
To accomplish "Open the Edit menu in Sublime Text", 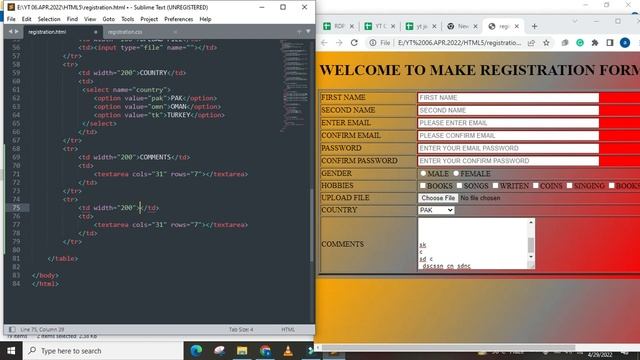I will pyautogui.click(x=27, y=19).
